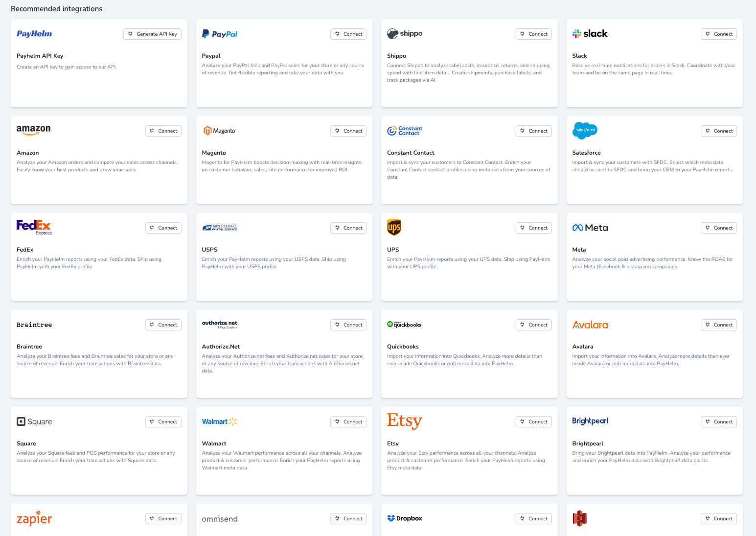The height and width of the screenshot is (536, 756).
Task: Click the 'Braintree' card title text
Action: coord(29,347)
